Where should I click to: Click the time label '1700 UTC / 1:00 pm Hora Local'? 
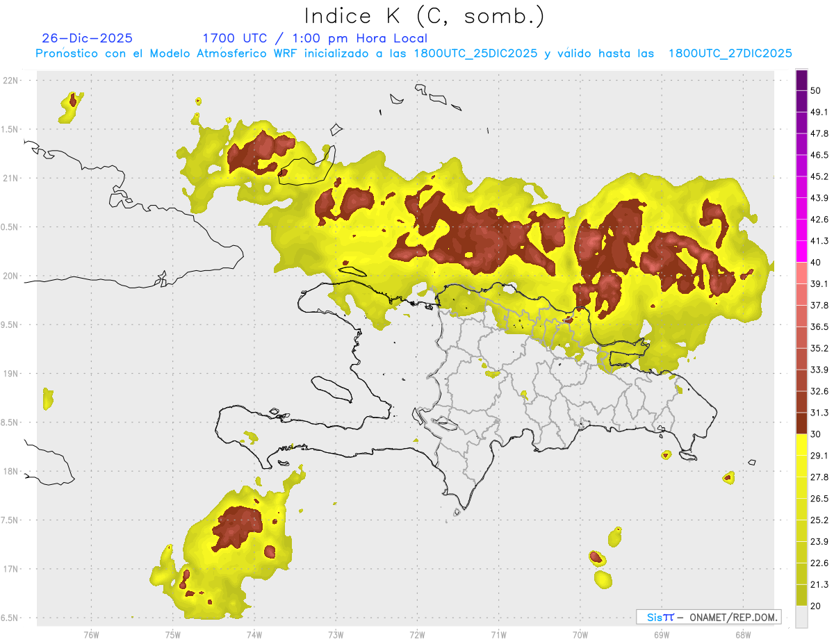(315, 38)
